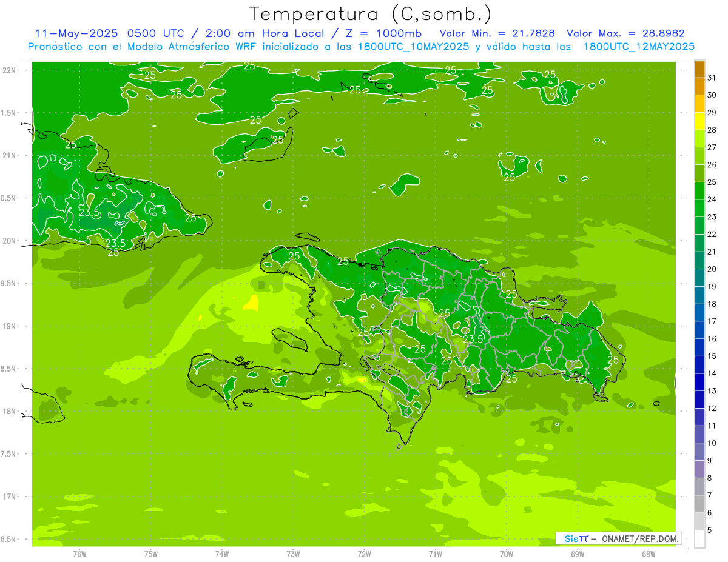Pick the legend color band between 13 and 14
This screenshot has width=728, height=562.
tap(699, 382)
